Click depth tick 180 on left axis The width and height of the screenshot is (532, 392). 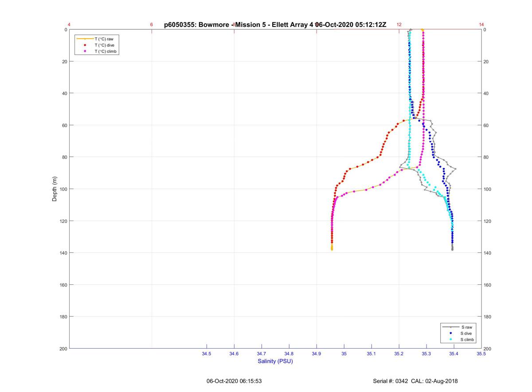(x=63, y=317)
